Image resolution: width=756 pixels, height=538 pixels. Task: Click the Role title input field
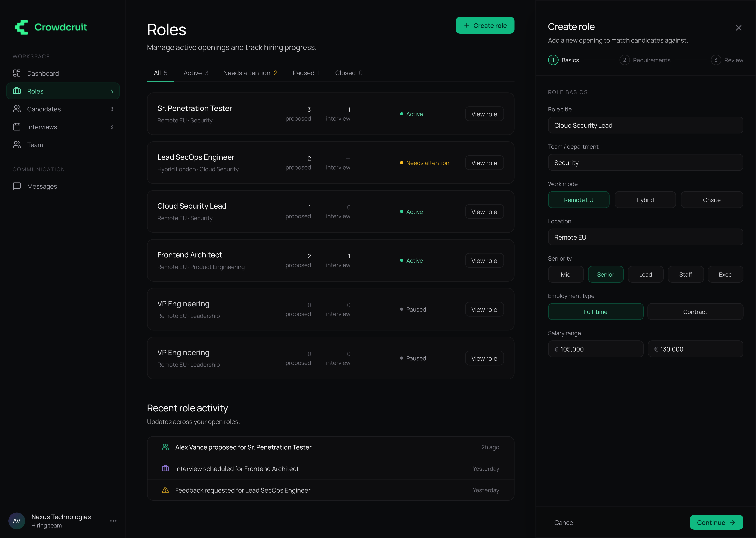click(645, 125)
